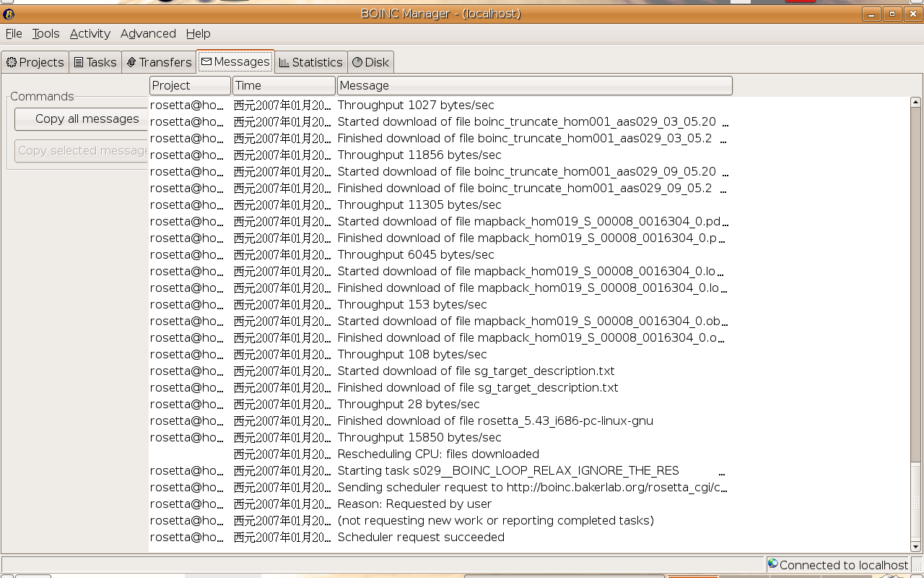Viewport: 924px width, 578px height.
Task: Click the Statistics tab chart icon
Action: point(284,62)
